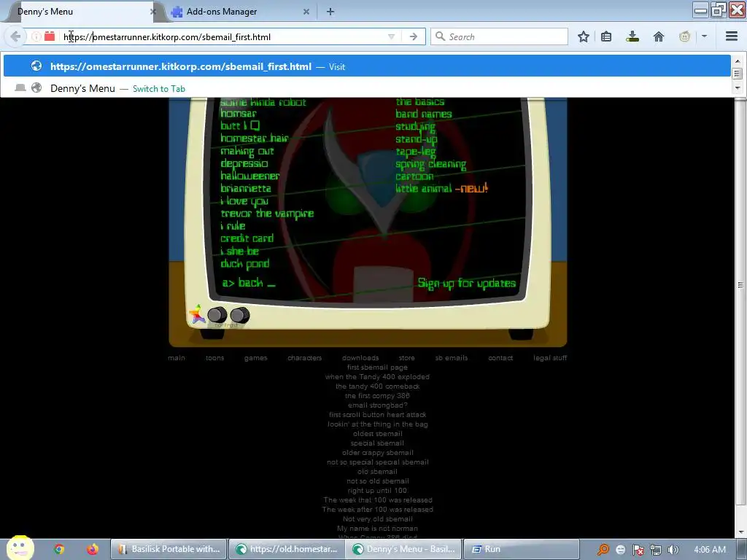Click the Go arrow in address bar

tap(414, 36)
